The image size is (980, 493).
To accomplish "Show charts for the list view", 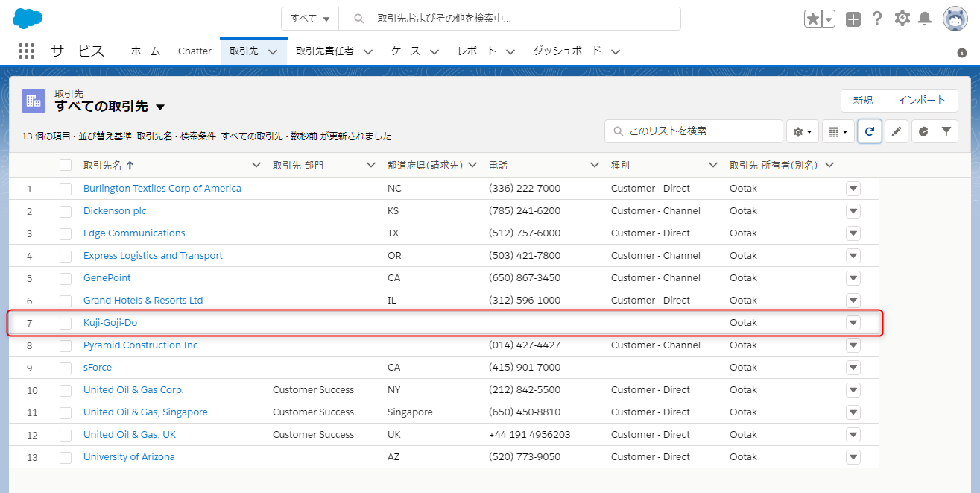I will (x=923, y=131).
